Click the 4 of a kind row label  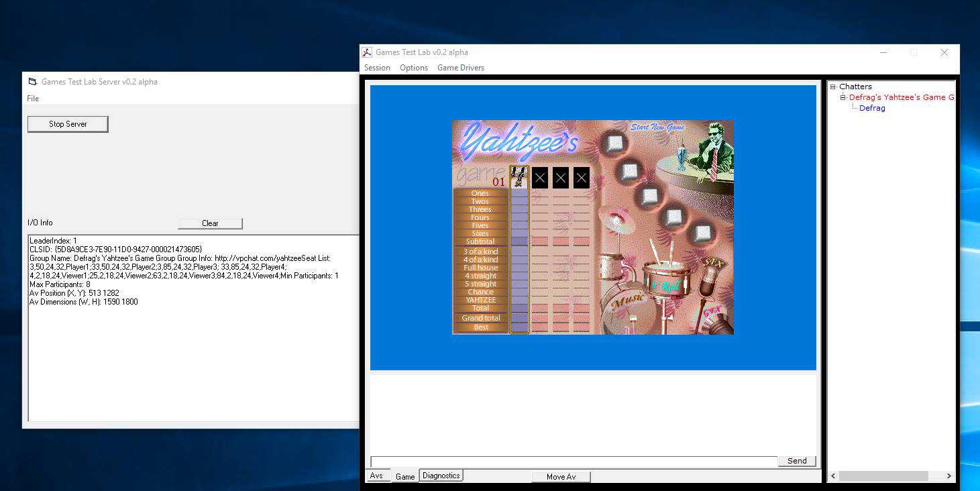coord(480,260)
